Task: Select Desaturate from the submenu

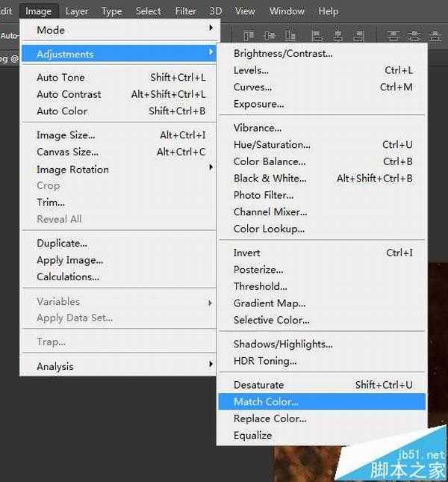Action: click(x=258, y=386)
